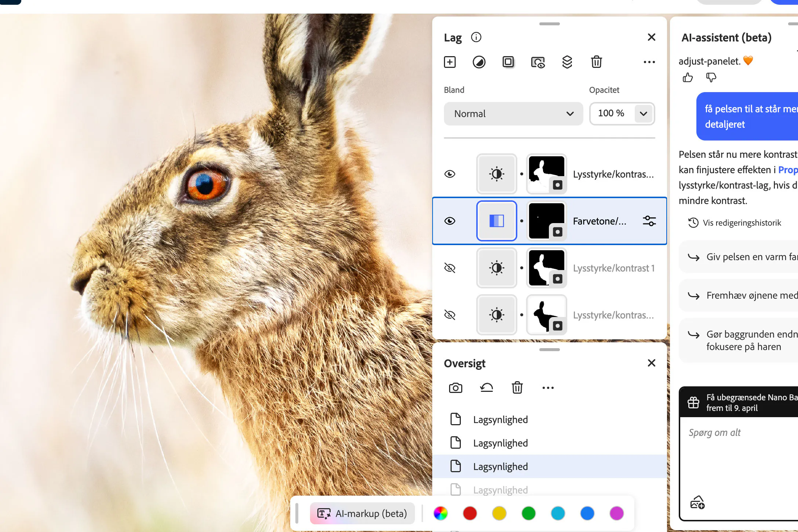Pick the red color swatch
The image size is (798, 532).
tap(470, 513)
